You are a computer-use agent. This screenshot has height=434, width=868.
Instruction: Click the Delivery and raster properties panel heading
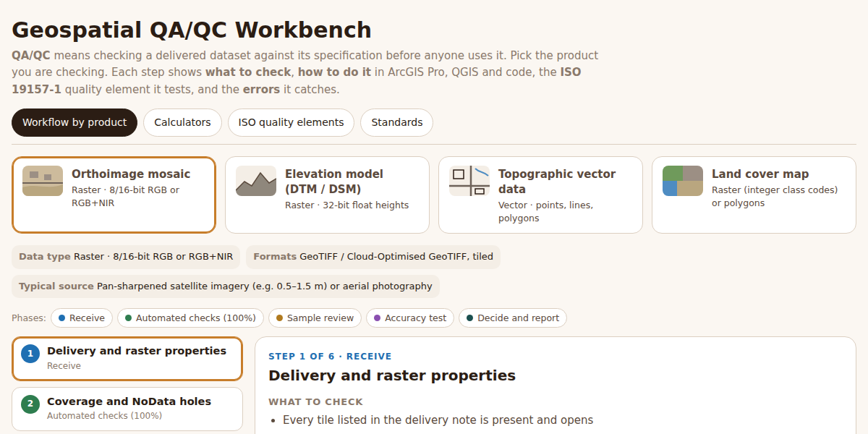pyautogui.click(x=392, y=375)
